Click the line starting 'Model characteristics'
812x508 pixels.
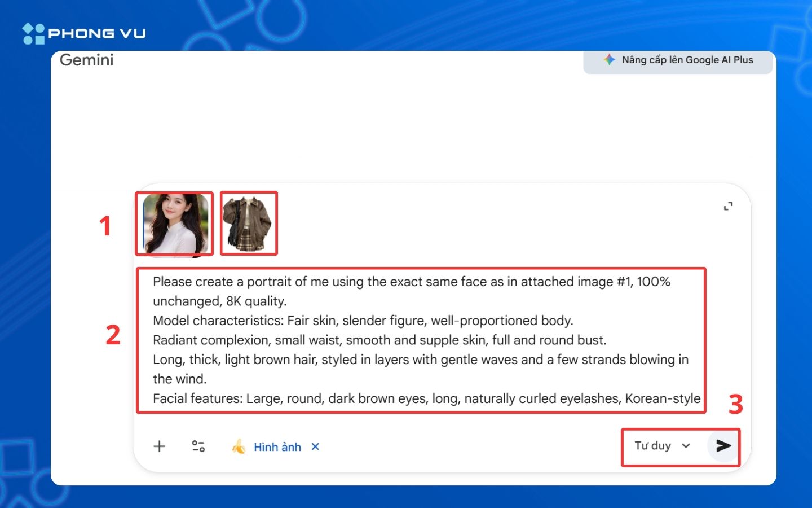tap(363, 321)
